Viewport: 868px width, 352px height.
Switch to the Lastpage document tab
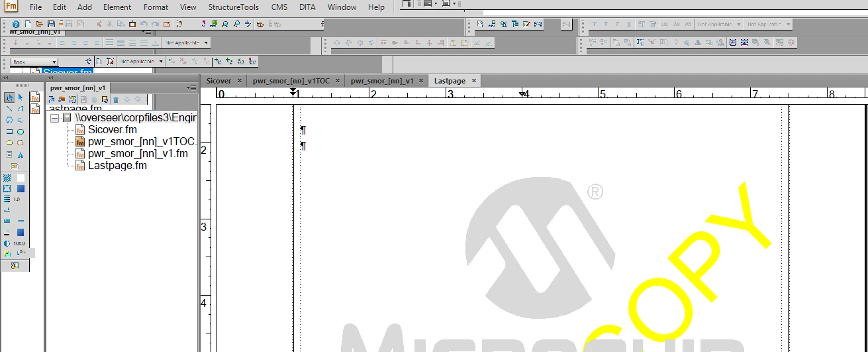click(450, 81)
